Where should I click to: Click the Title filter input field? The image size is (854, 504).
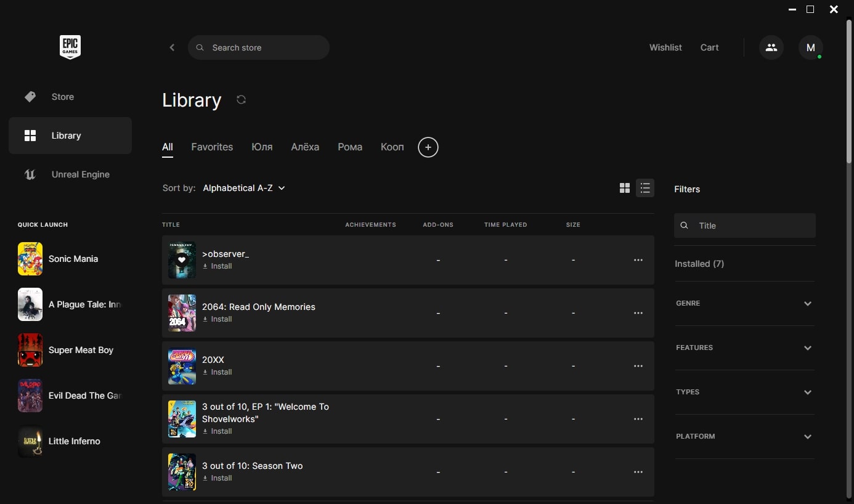tap(745, 226)
